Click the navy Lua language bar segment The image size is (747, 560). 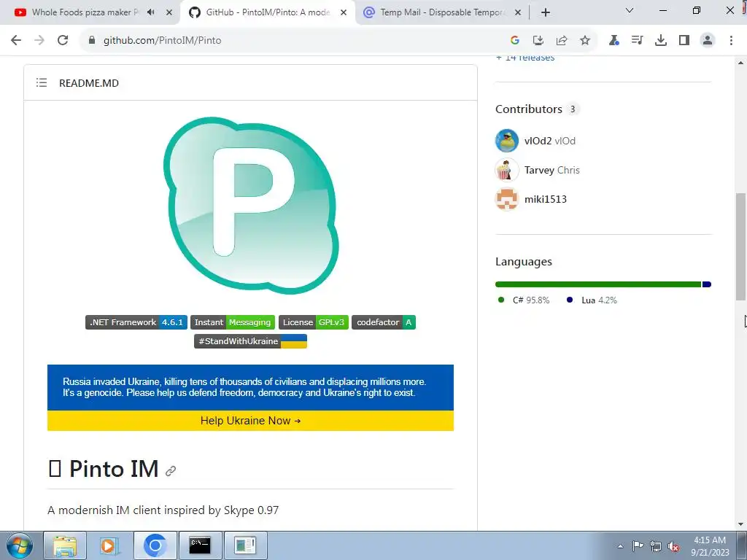(707, 284)
